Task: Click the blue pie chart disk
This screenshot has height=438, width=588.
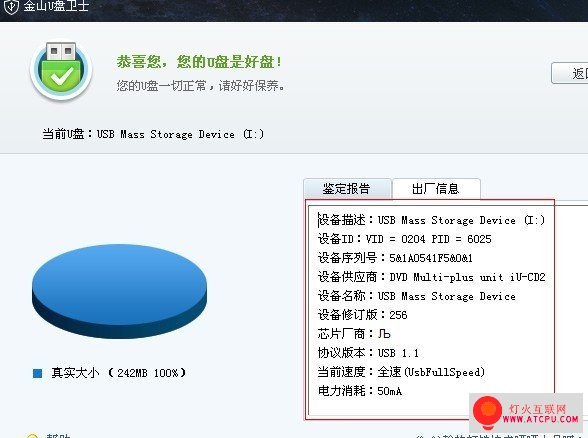Action: coord(119,292)
